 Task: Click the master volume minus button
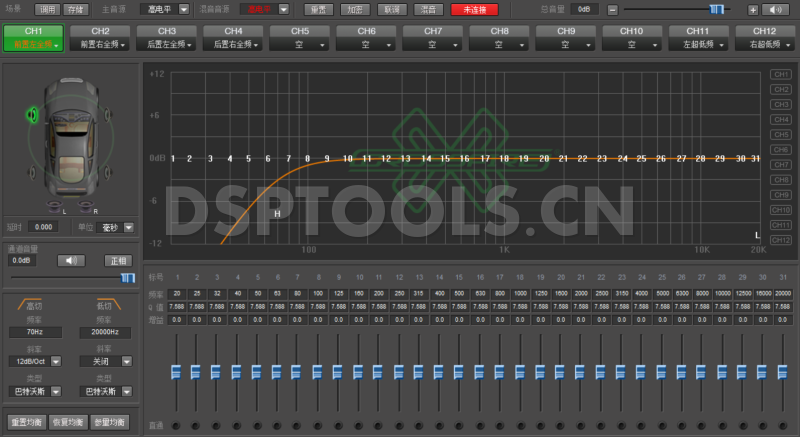coord(612,9)
